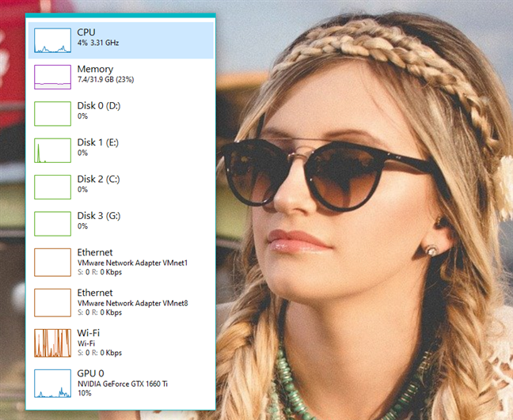This screenshot has height=420, width=513.
Task: Select the Wi-Fi activity graph thumbnail
Action: [53, 342]
